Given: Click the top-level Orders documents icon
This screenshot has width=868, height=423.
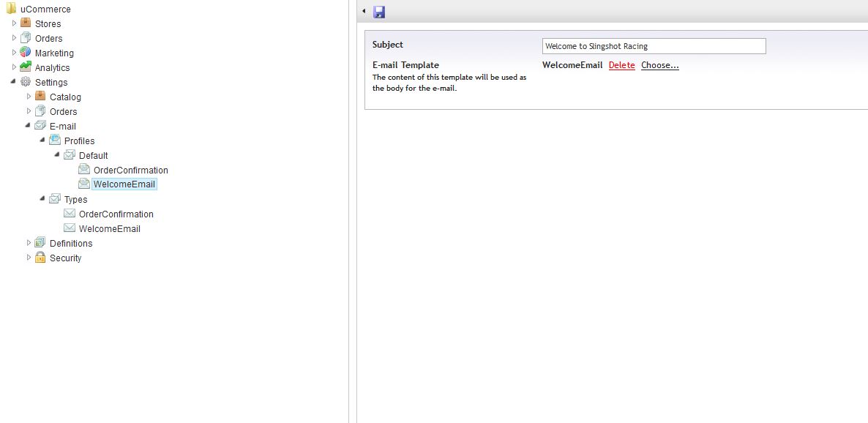Looking at the screenshot, I should pos(26,37).
